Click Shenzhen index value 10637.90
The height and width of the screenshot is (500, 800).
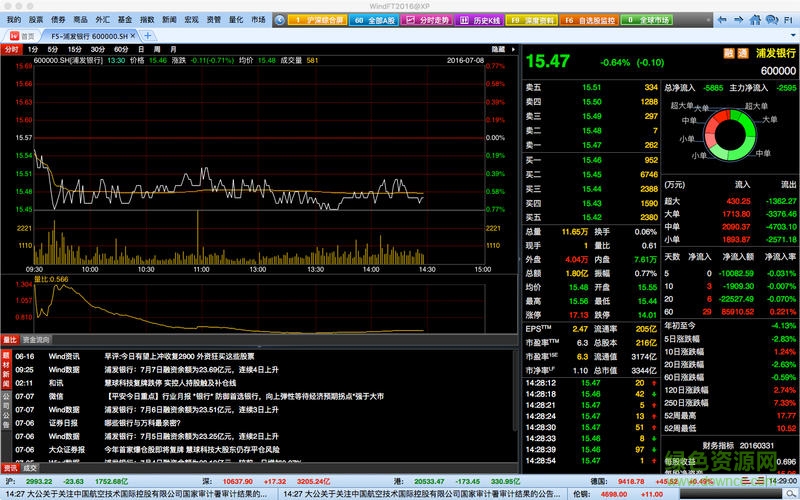point(237,482)
